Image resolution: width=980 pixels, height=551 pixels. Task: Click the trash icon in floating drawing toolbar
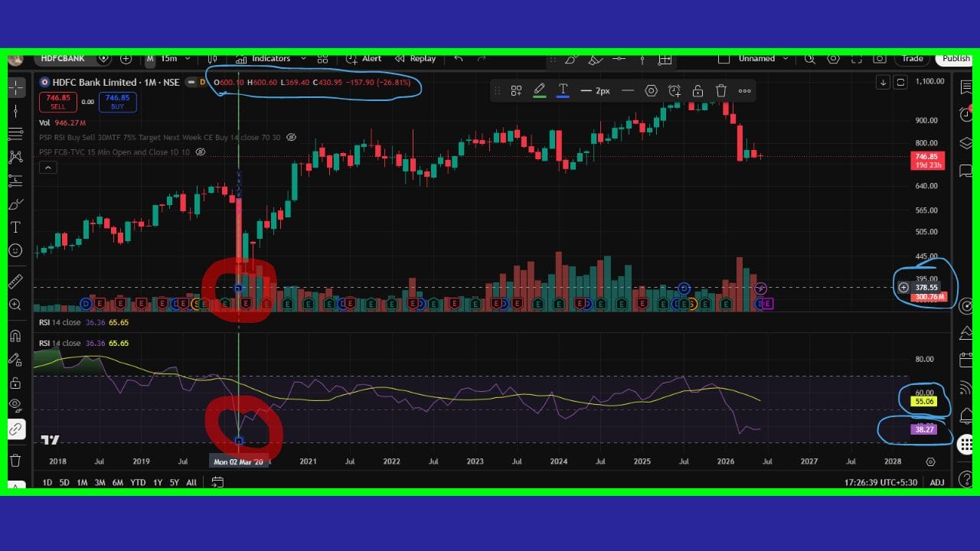[721, 90]
